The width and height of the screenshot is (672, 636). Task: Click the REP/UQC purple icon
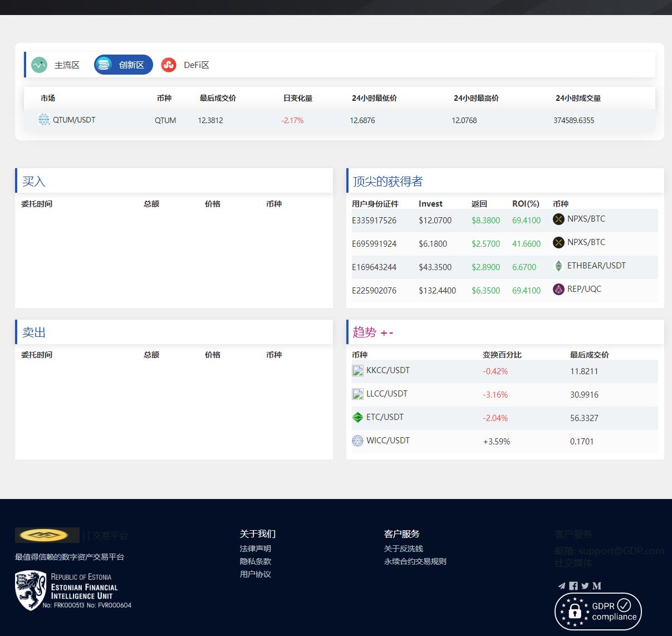click(558, 290)
